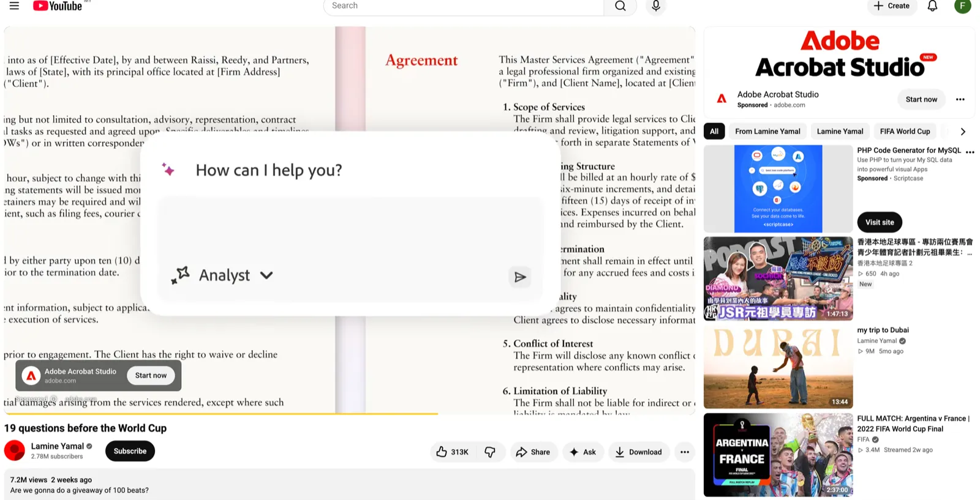Seek on the video progress bar
Image resolution: width=980 pixels, height=500 pixels.
pos(350,414)
